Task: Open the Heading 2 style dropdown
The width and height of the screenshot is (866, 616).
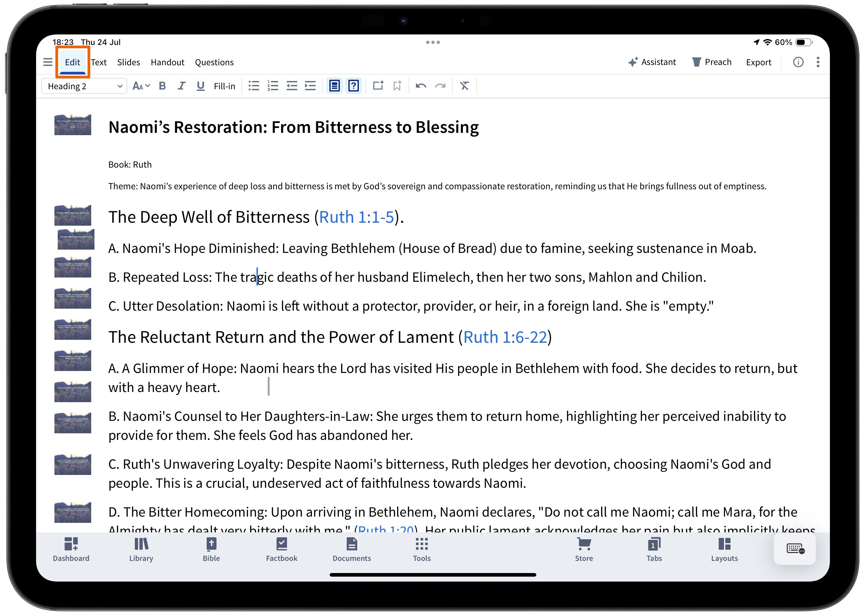Action: point(84,86)
